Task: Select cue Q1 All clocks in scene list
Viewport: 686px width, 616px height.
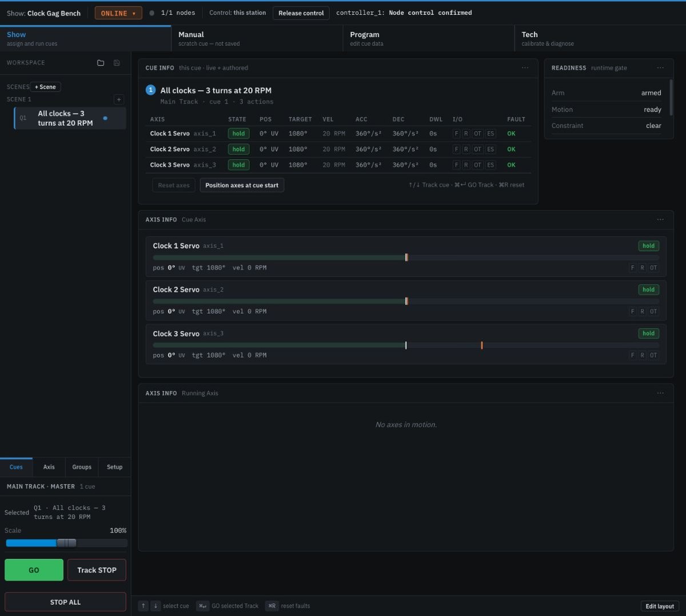Action: coord(70,118)
